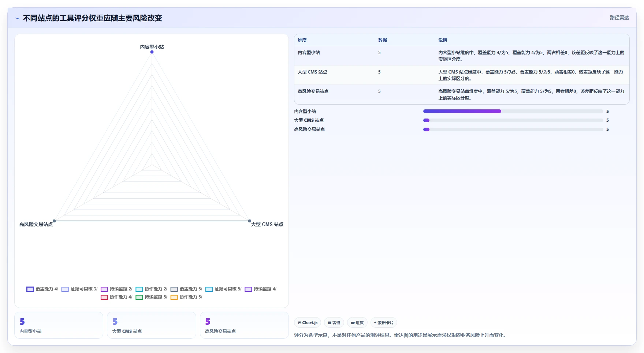
Task: Click the value 5 in the 内容型小站 table row
Action: coord(379,53)
